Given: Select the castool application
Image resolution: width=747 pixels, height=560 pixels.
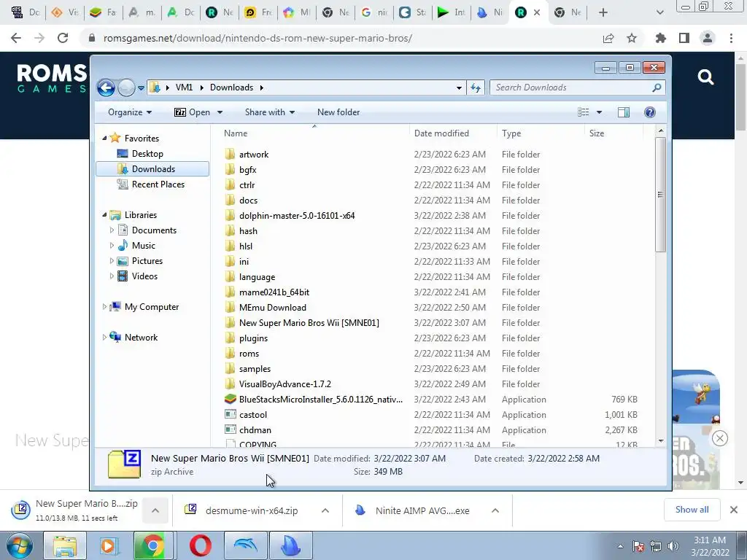Looking at the screenshot, I should (x=253, y=415).
